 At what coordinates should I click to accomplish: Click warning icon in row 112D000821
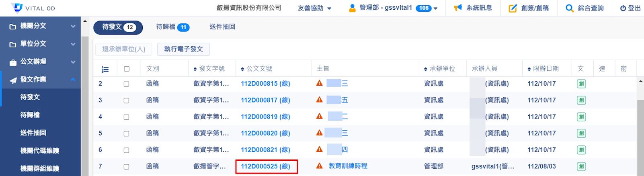[320, 149]
